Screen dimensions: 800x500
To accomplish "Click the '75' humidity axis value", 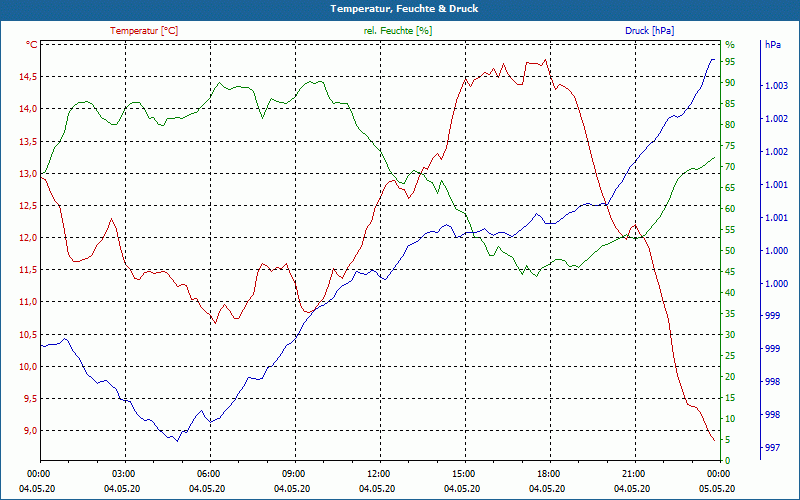I will click(x=730, y=146).
